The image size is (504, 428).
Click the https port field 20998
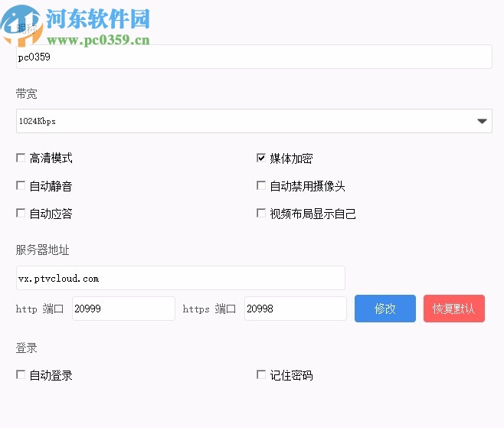tap(296, 309)
